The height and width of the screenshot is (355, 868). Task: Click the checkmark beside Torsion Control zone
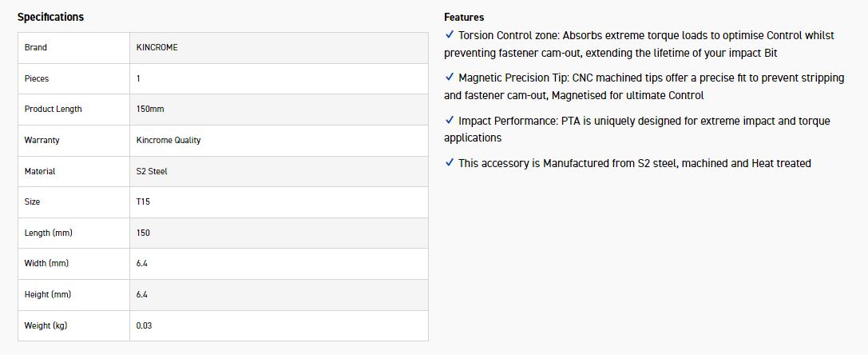click(450, 35)
